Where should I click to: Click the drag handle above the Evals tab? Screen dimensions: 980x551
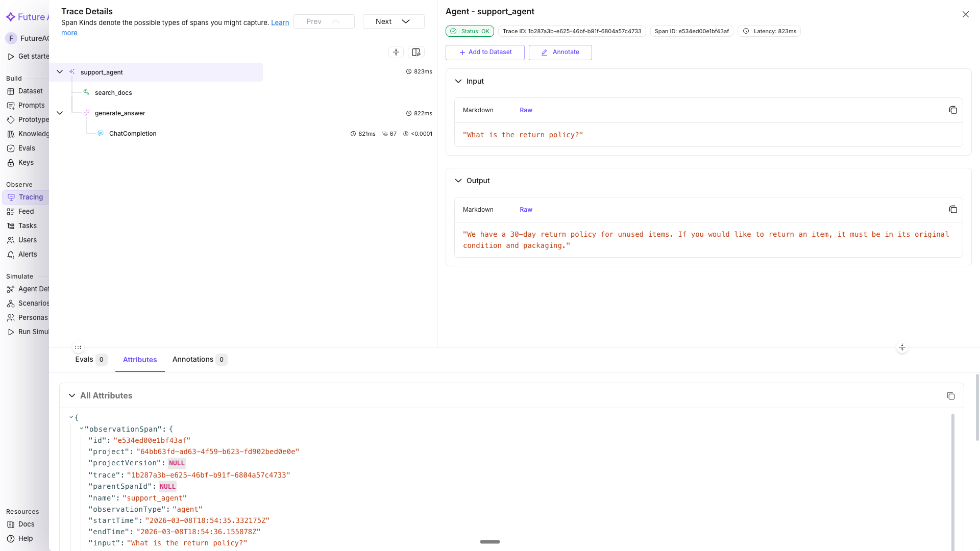(x=78, y=347)
